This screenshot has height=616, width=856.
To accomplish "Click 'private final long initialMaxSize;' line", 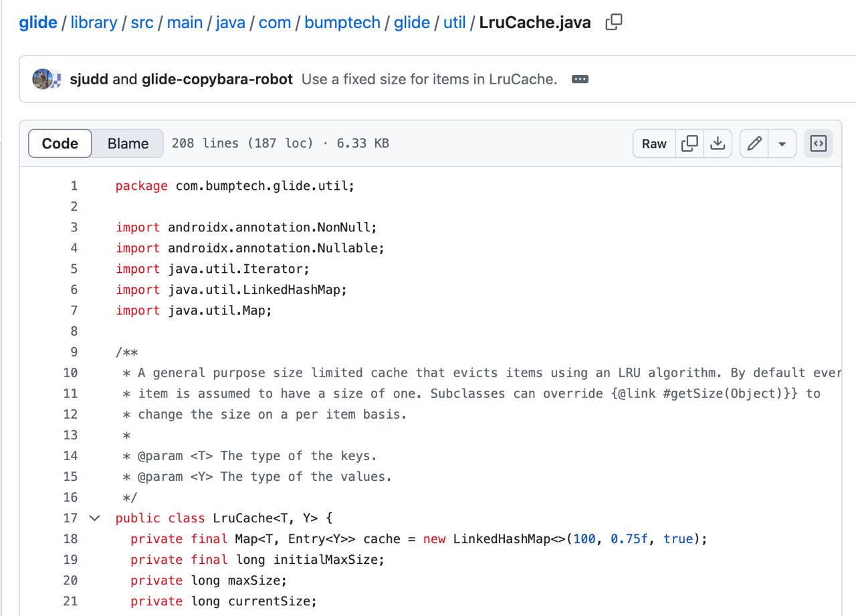I will (x=257, y=559).
